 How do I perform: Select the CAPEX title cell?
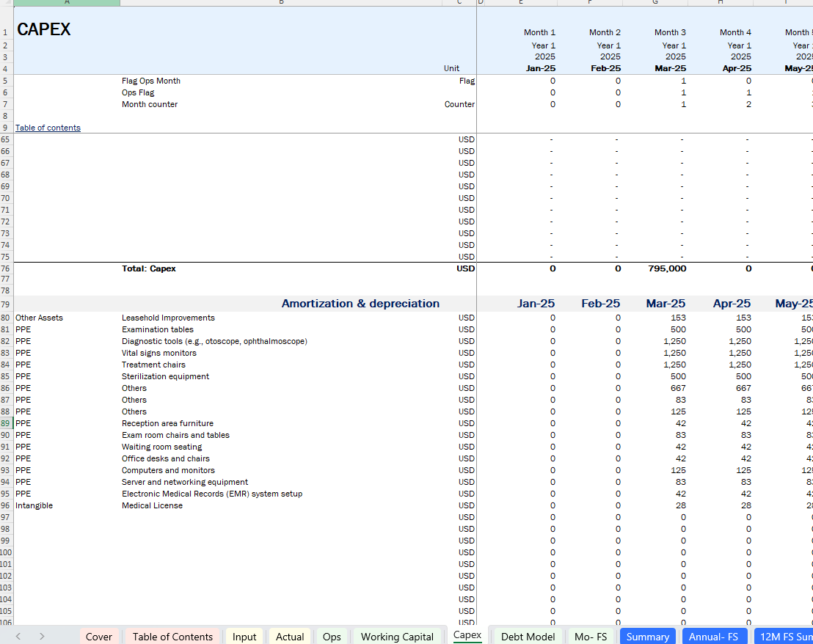click(x=44, y=30)
